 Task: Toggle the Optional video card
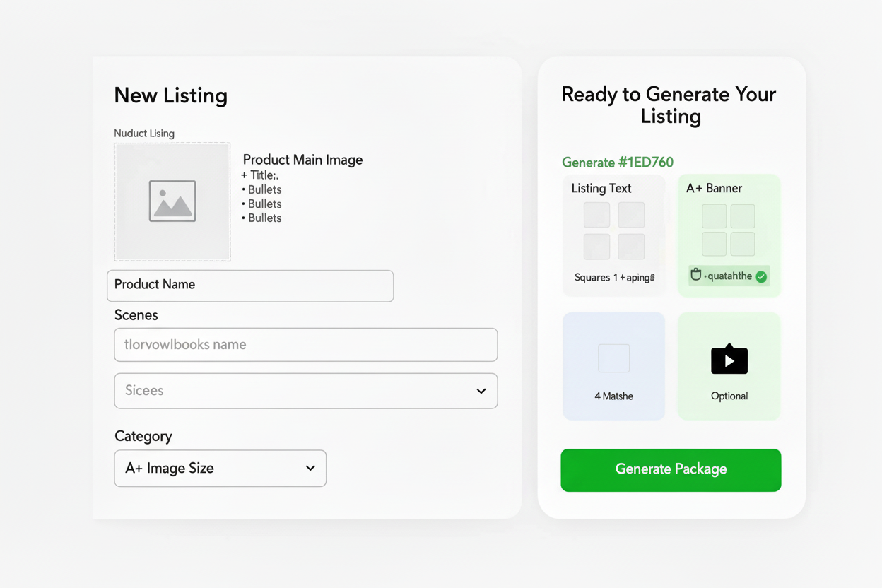pyautogui.click(x=729, y=365)
